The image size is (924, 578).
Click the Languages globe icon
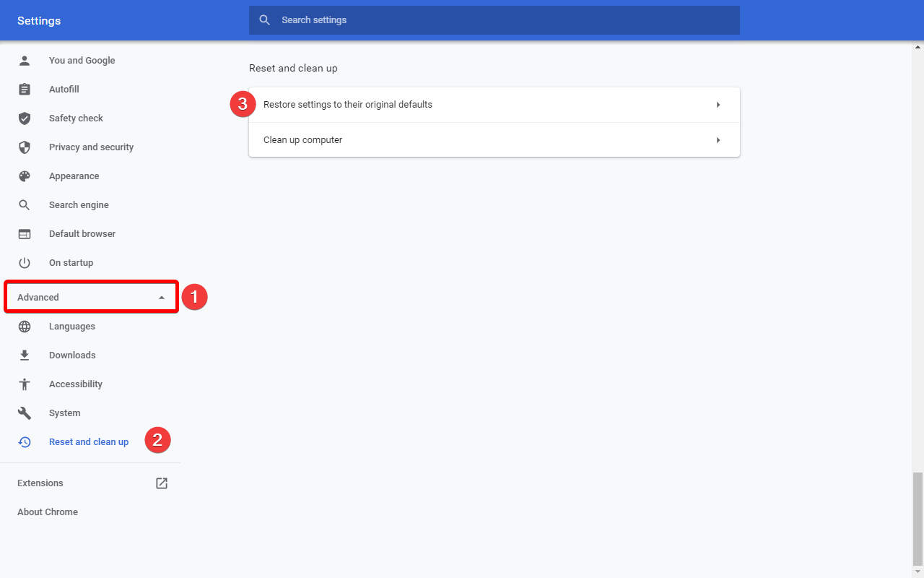coord(25,327)
